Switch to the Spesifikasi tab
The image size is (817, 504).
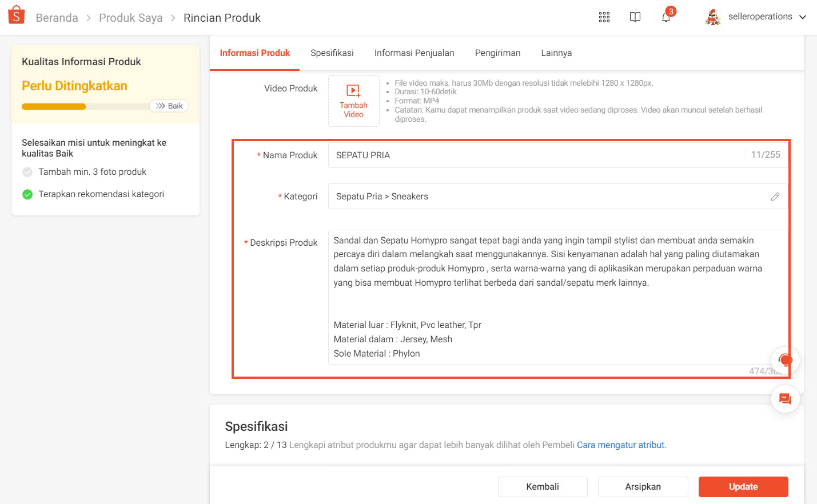332,53
